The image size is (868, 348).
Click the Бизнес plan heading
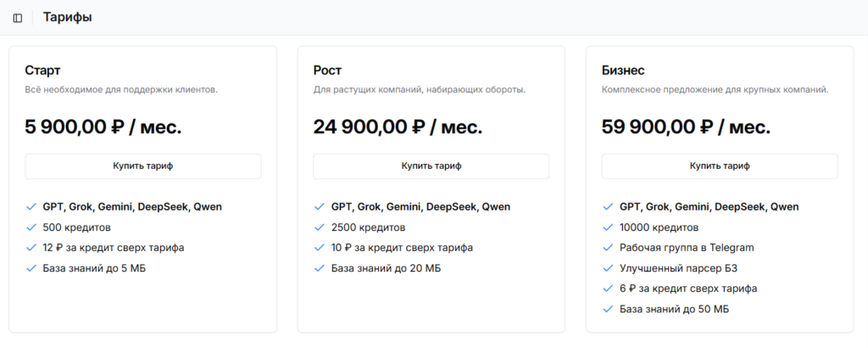(x=623, y=70)
